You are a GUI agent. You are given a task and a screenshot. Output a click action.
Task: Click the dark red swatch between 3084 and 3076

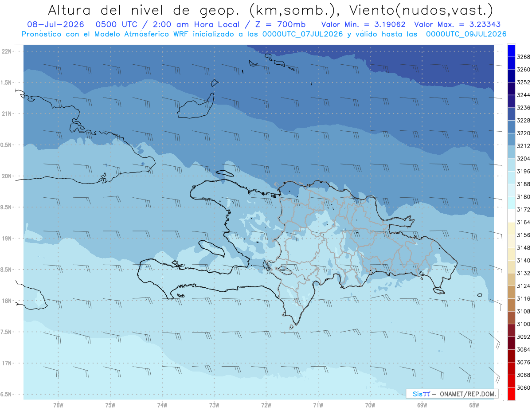511,356
